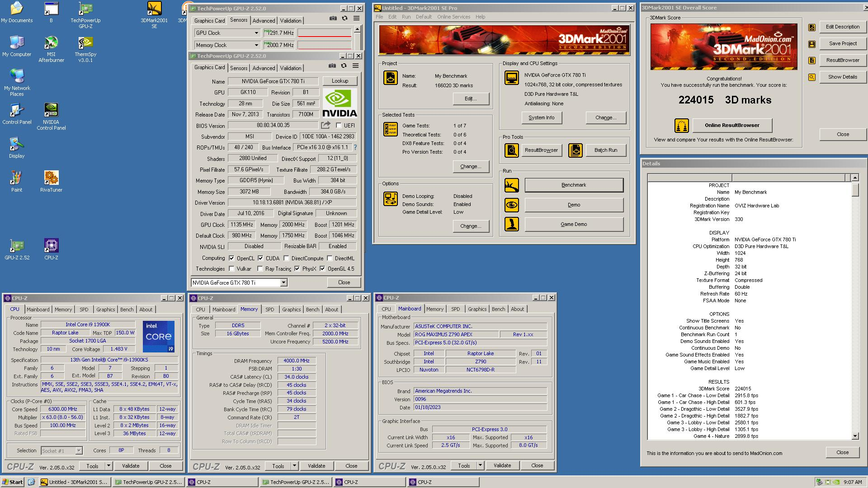The height and width of the screenshot is (488, 868).
Task: Click the Online ResultBrowser icon in score window
Action: pyautogui.click(x=681, y=125)
